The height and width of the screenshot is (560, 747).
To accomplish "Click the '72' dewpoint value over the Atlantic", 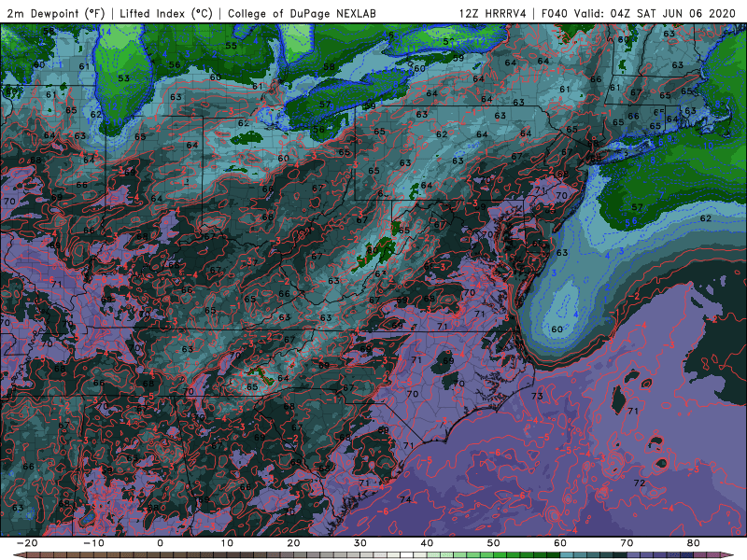I will [640, 483].
